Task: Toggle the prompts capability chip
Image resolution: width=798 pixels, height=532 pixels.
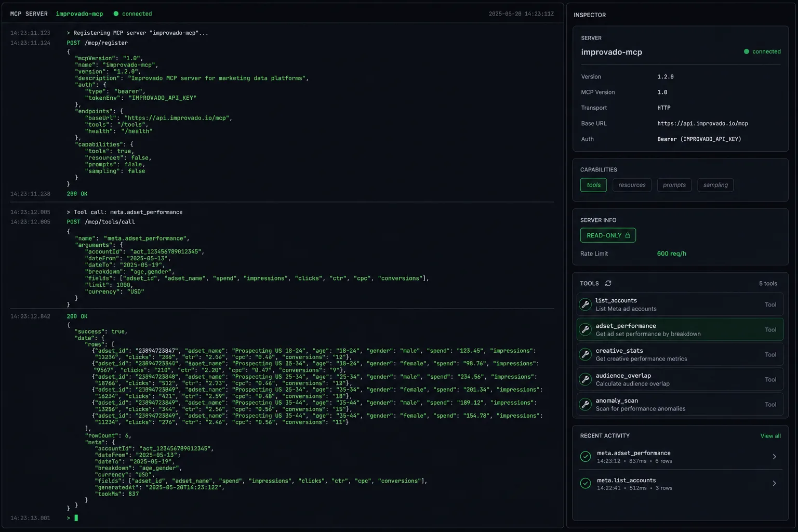Action: 674,185
